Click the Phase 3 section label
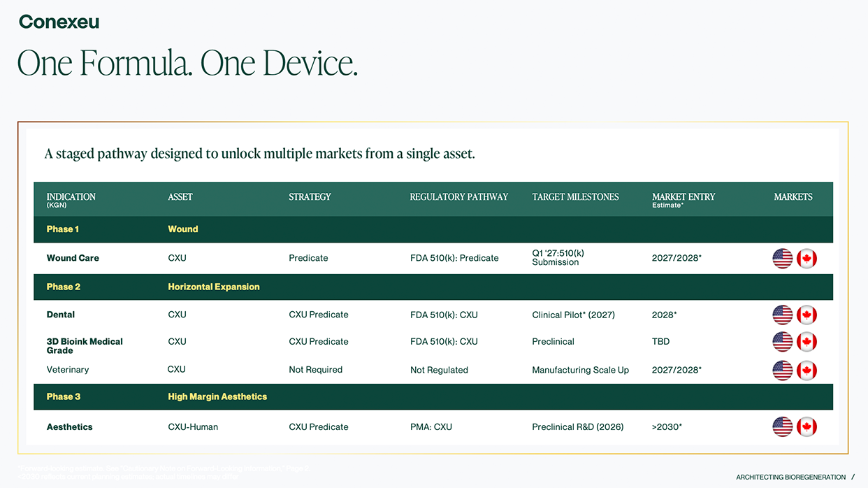Image resolution: width=868 pixels, height=488 pixels. click(x=64, y=396)
